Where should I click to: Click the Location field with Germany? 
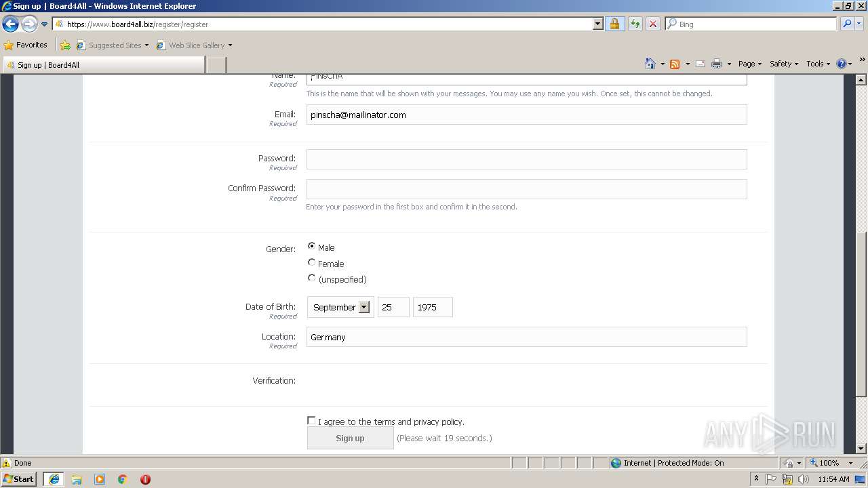[526, 337]
